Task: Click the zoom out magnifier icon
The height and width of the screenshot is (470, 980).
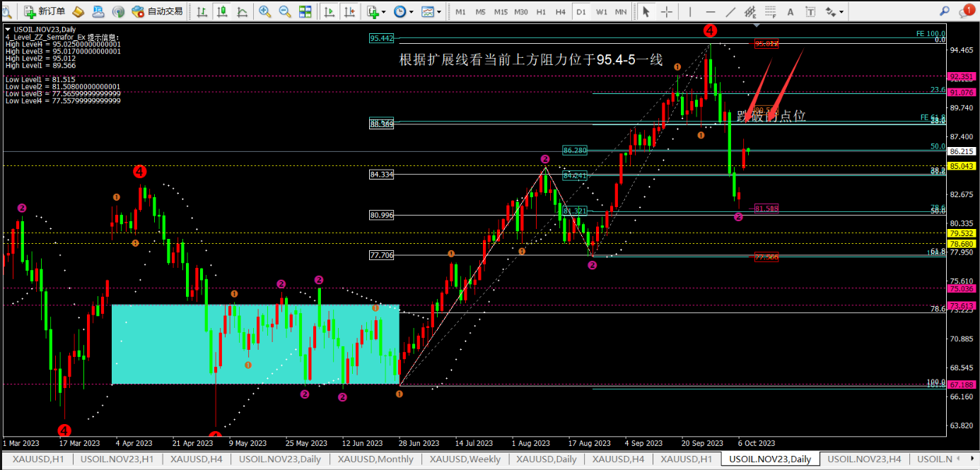Action: 285,11
